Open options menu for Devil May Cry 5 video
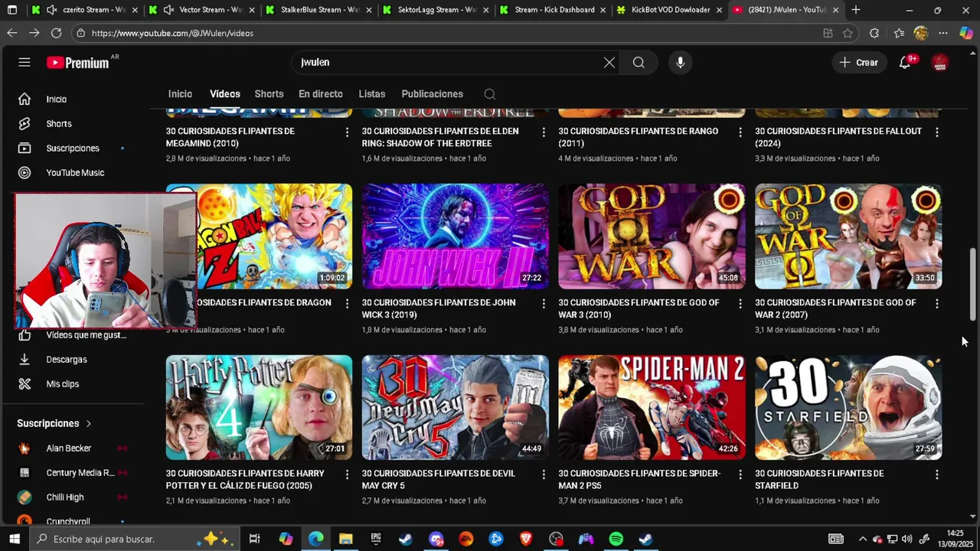Screen dimensions: 980x551 (544, 474)
